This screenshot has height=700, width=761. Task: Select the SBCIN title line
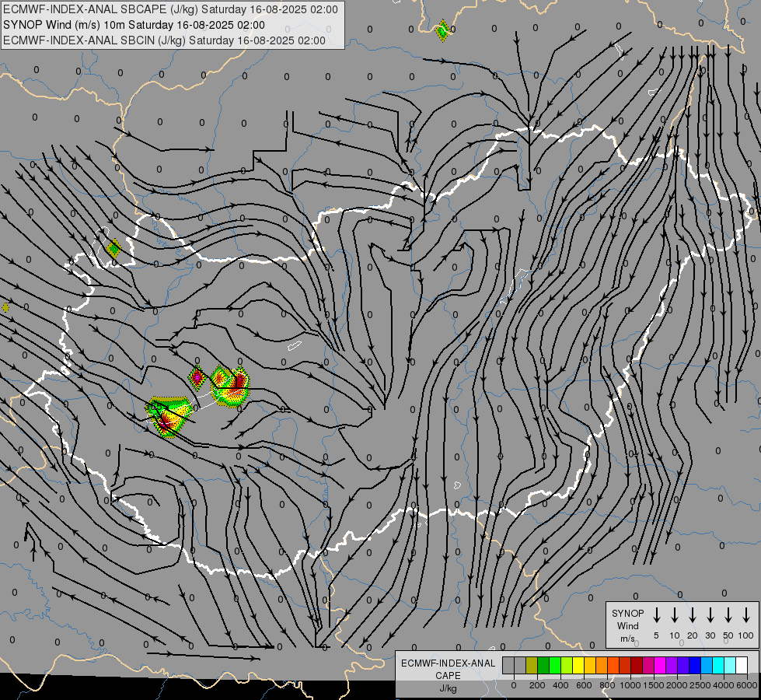coord(164,40)
